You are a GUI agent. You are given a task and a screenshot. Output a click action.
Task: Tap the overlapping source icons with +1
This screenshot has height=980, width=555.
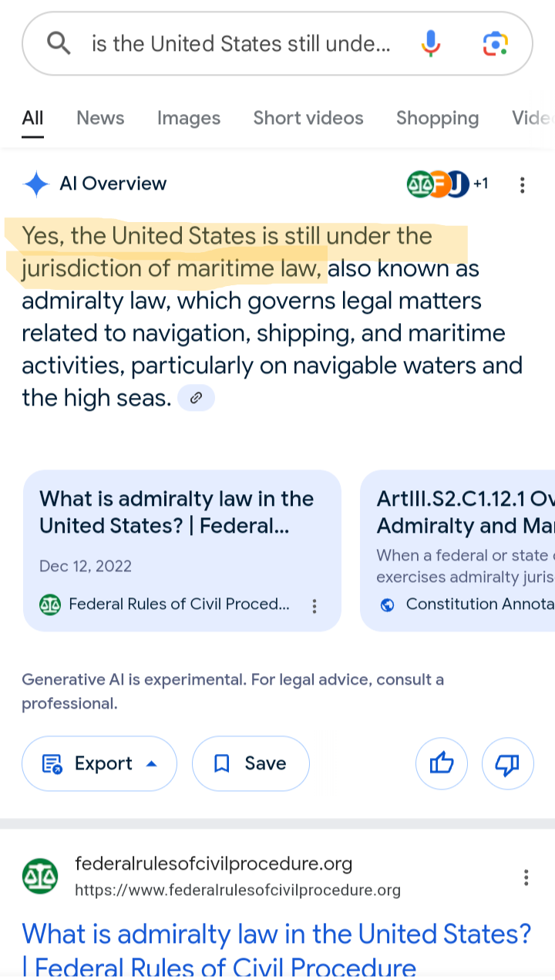[446, 184]
